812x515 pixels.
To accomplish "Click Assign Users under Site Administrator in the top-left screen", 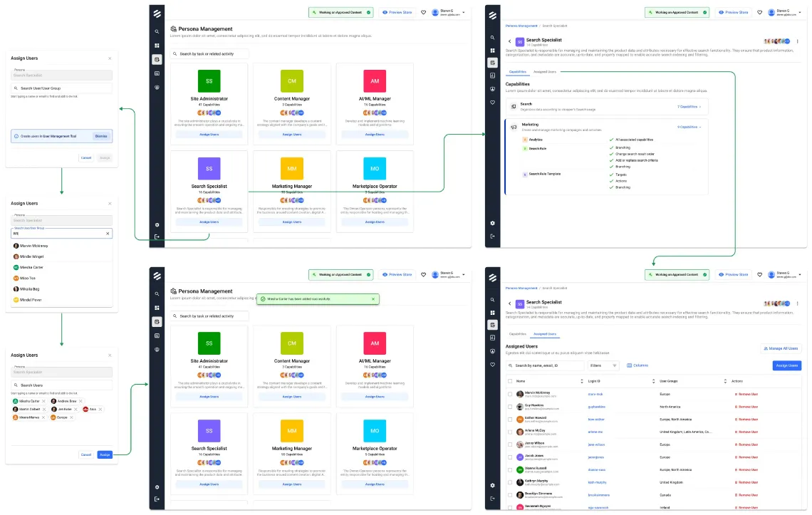I will click(x=209, y=134).
